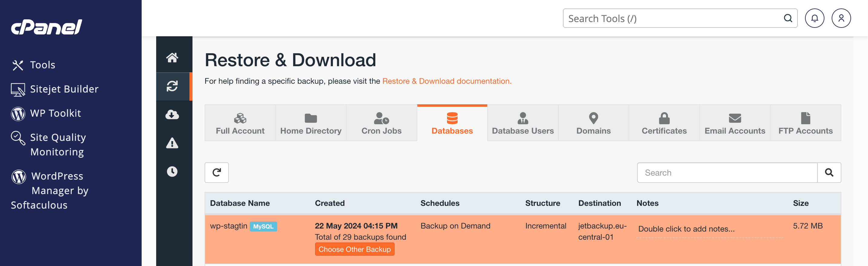The width and height of the screenshot is (868, 266).
Task: Select the restore sync icon in sidebar
Action: pyautogui.click(x=172, y=86)
